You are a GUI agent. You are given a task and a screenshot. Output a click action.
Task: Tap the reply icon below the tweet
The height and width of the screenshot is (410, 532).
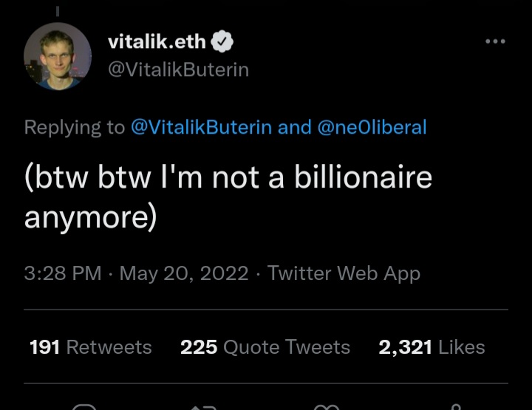coord(85,406)
